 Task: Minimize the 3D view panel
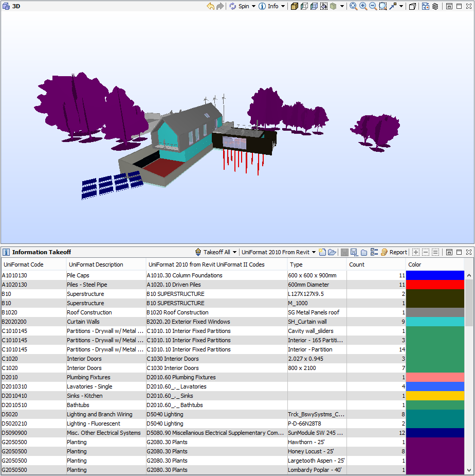(449, 6)
